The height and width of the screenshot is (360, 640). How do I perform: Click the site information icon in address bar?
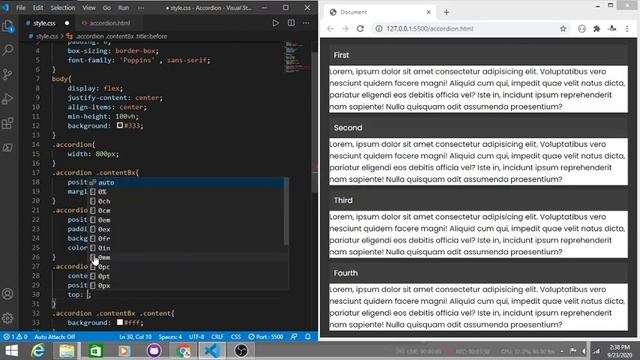point(379,29)
